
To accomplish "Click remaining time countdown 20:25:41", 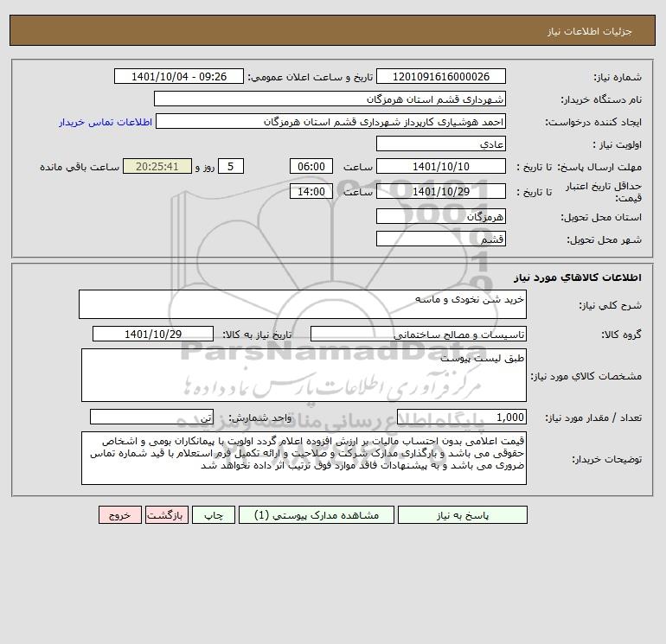I will 157,167.
